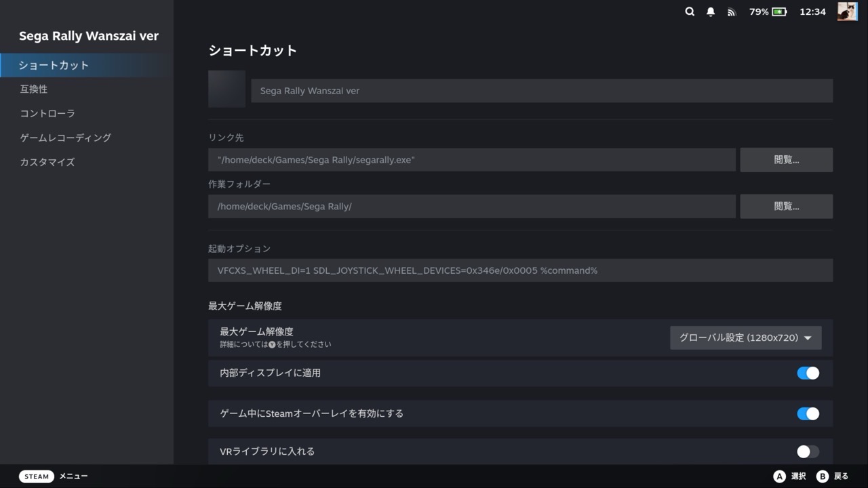Viewport: 868px width, 488px height.
Task: Toggle 内部ディスプレイに適用 switch
Action: coord(808,373)
